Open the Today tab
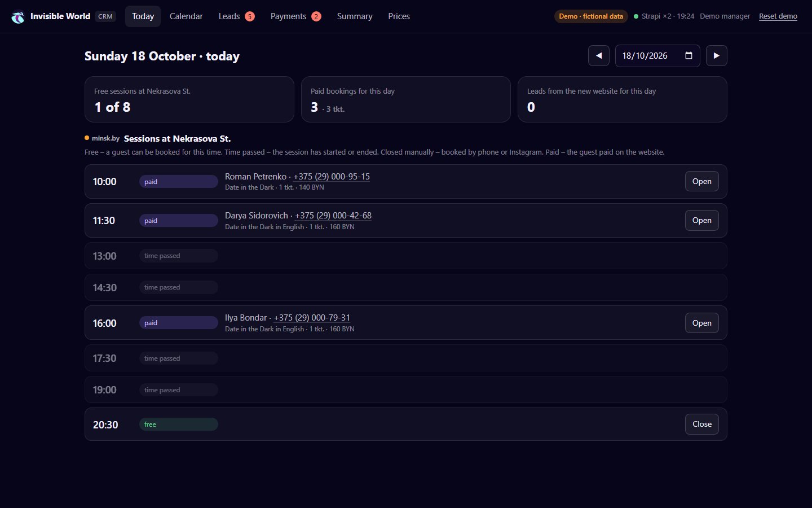Image resolution: width=812 pixels, height=508 pixels. [x=143, y=16]
